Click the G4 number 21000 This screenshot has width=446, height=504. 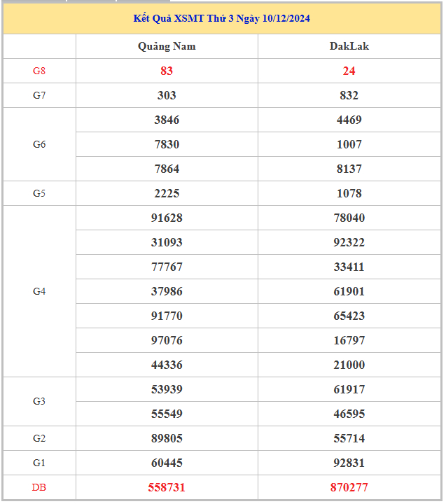coord(349,365)
